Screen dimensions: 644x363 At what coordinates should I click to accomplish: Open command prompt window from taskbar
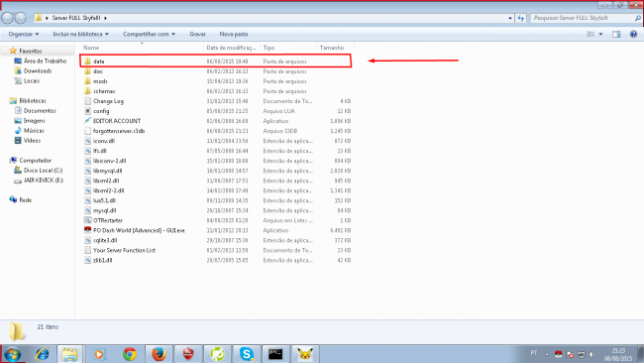tap(275, 354)
